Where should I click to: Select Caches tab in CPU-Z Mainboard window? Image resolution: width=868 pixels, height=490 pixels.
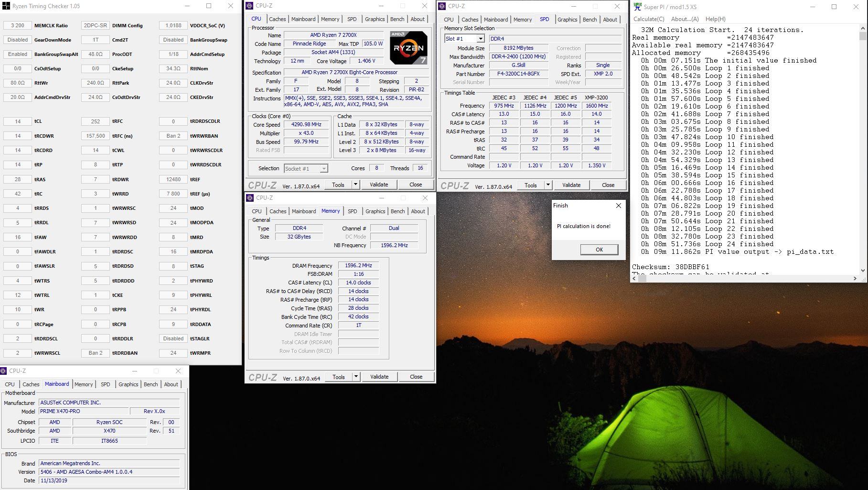(31, 384)
